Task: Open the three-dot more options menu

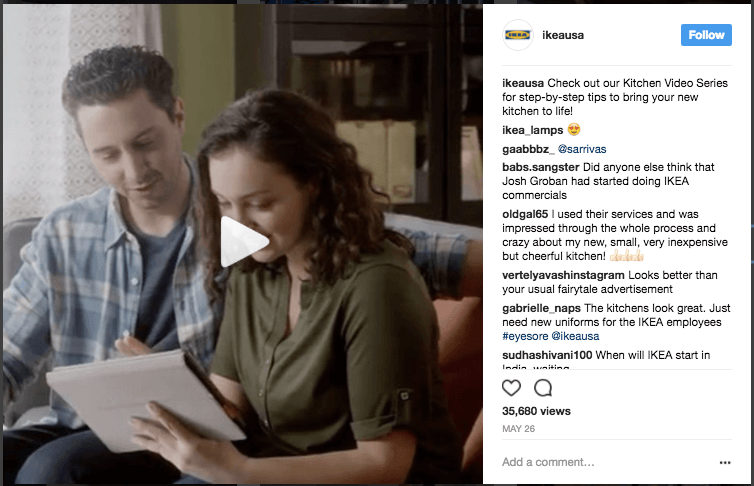Action: click(725, 462)
